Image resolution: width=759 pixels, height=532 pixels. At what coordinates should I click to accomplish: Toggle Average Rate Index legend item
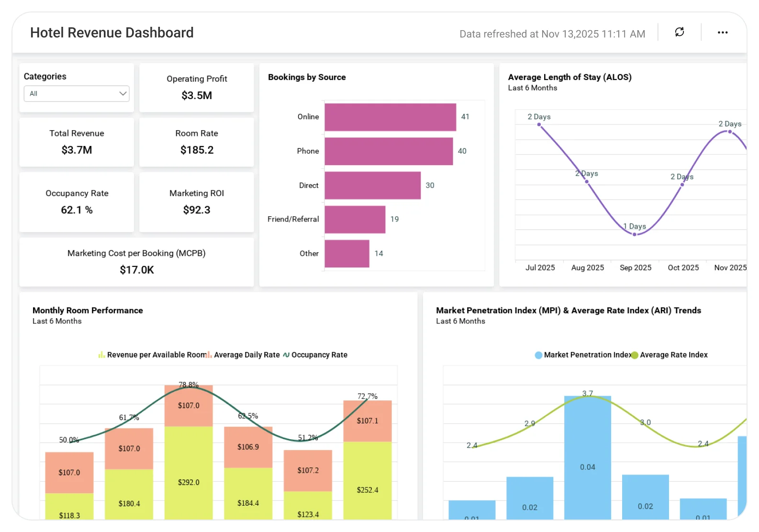tap(670, 355)
